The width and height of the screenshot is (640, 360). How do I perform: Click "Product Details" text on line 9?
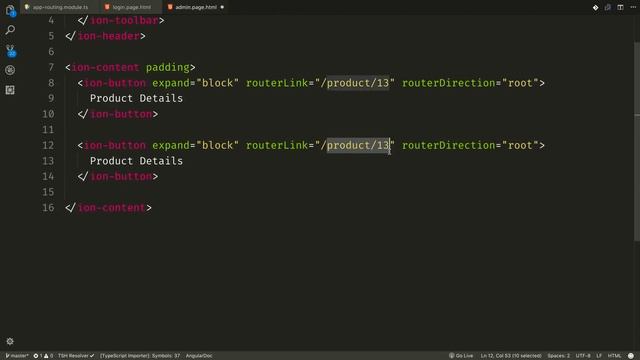pos(136,98)
